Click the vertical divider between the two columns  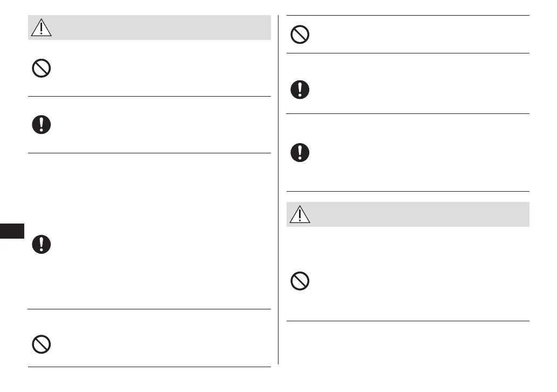coord(278,189)
